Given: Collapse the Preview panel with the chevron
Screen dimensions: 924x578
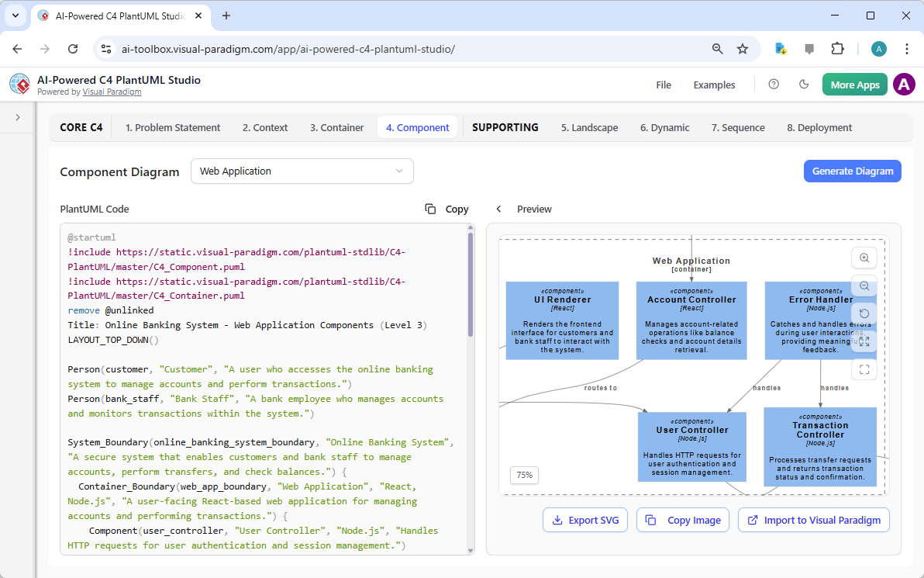Looking at the screenshot, I should coord(498,209).
